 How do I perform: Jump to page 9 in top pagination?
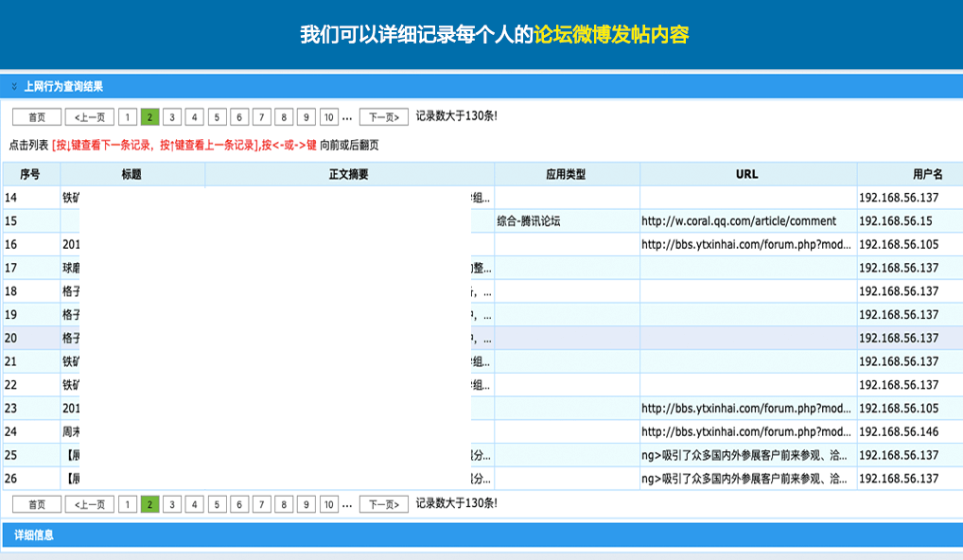click(306, 116)
